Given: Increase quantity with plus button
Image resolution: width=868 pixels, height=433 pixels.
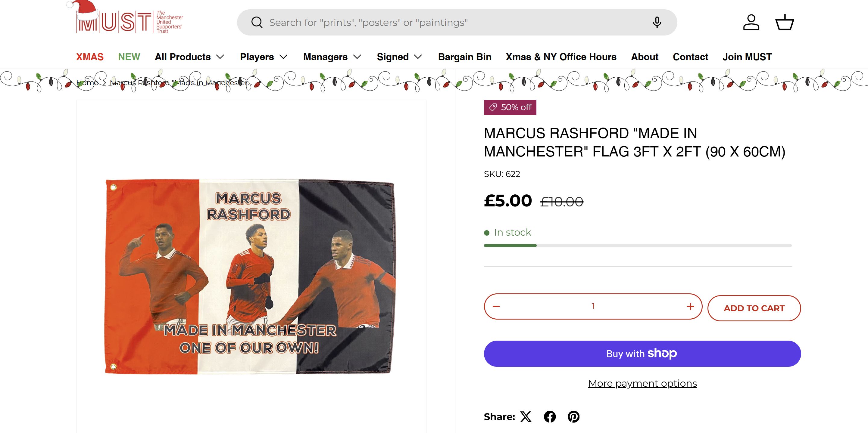Looking at the screenshot, I should pyautogui.click(x=690, y=306).
